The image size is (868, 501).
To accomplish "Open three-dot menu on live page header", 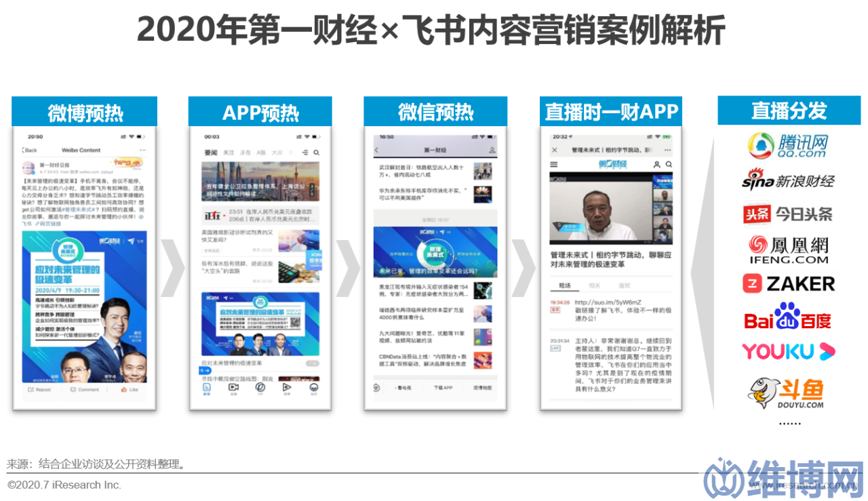I will coord(667,151).
